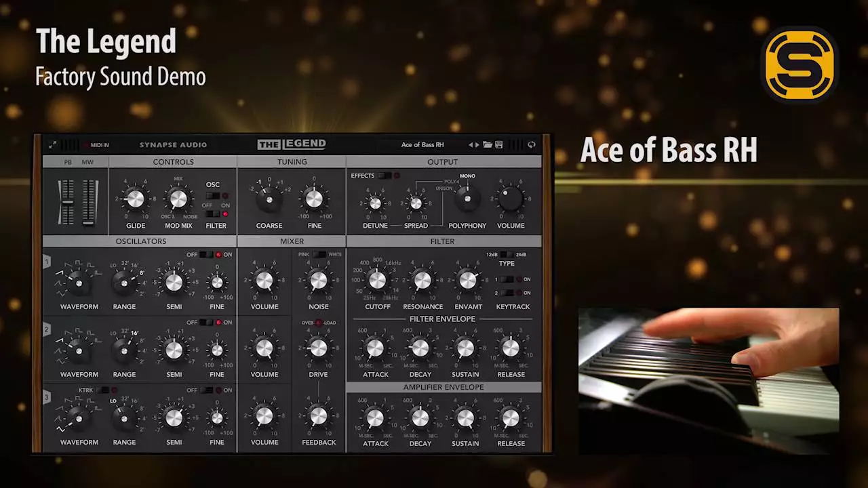Open preset browser folder icon
This screenshot has width=868, height=488.
488,145
